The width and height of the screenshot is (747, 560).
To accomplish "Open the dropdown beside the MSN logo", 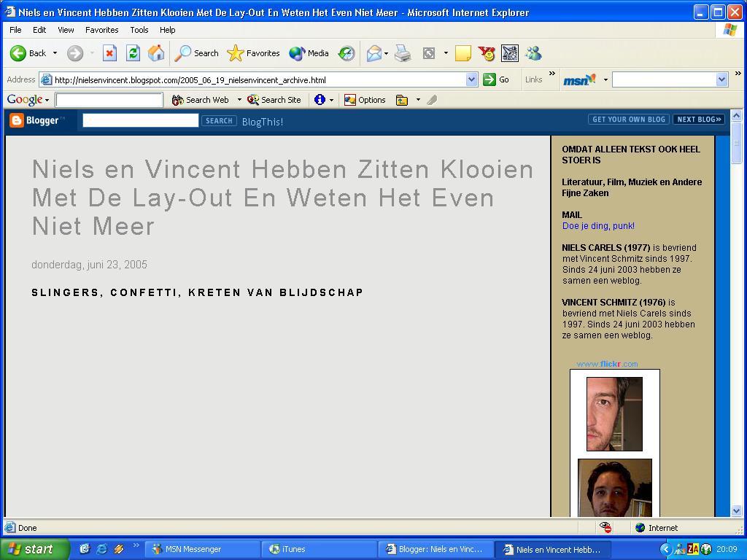I will [605, 80].
